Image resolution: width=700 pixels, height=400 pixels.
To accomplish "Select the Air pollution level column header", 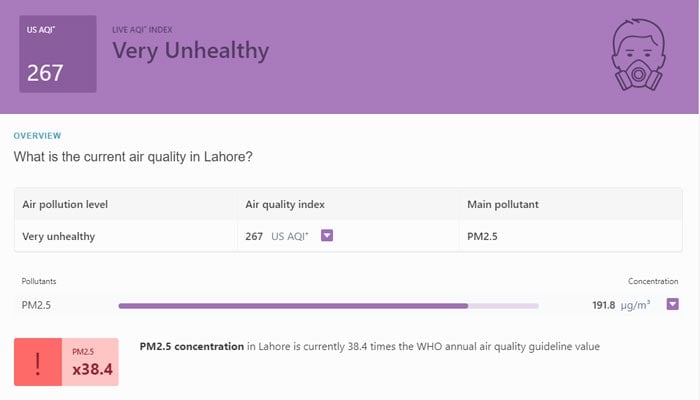I will (x=65, y=204).
